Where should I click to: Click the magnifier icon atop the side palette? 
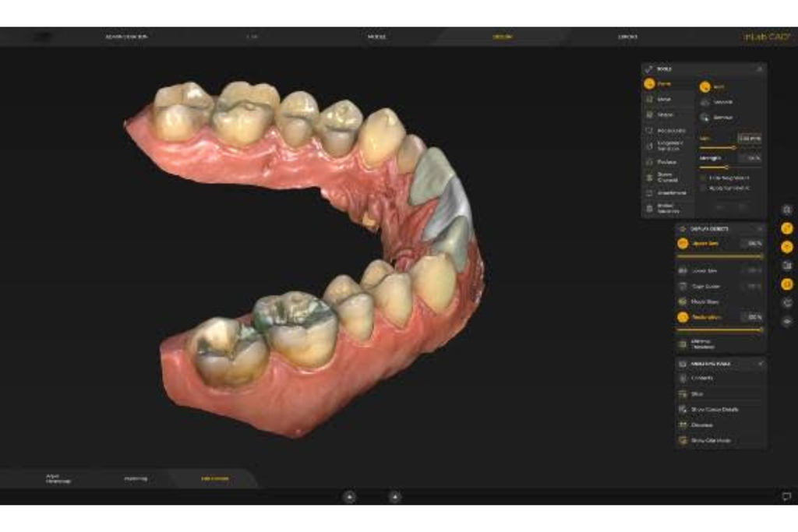(x=787, y=210)
